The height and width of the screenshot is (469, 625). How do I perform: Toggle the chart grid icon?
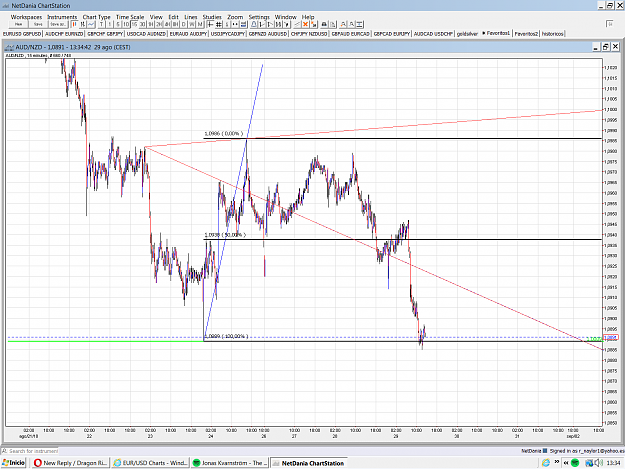[x=218, y=24]
